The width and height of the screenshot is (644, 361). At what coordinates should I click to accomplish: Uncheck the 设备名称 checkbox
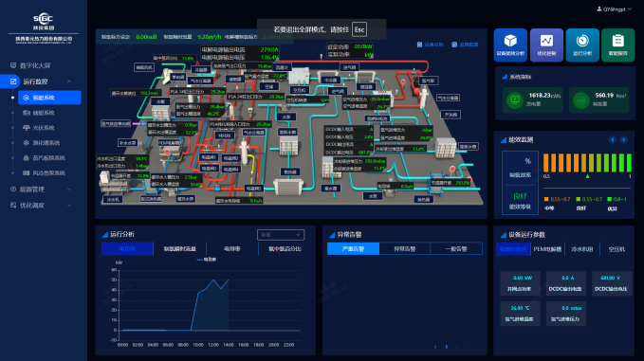(419, 45)
